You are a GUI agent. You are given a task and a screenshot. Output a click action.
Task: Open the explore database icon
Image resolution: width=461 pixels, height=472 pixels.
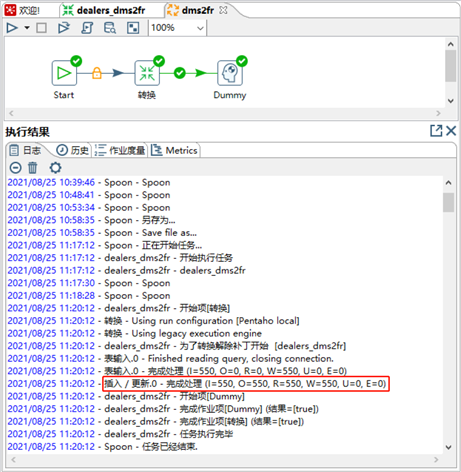[110, 28]
